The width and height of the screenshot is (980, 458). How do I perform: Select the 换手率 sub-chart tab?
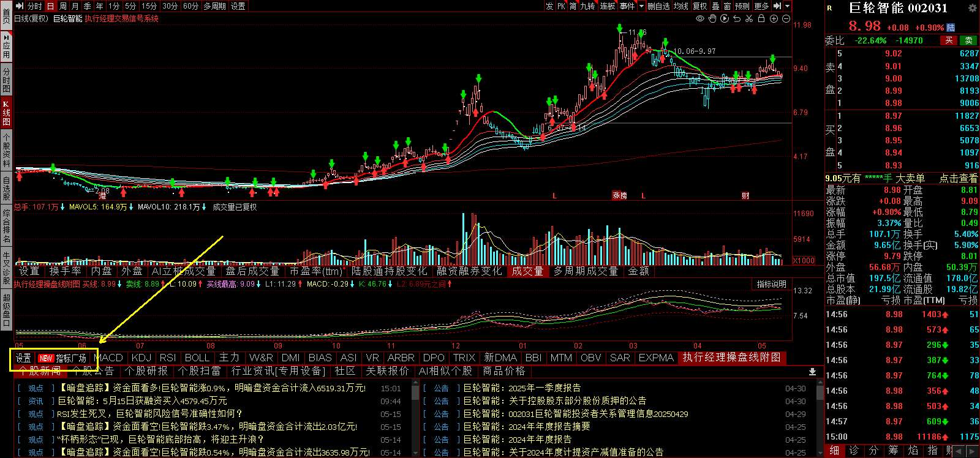point(66,271)
